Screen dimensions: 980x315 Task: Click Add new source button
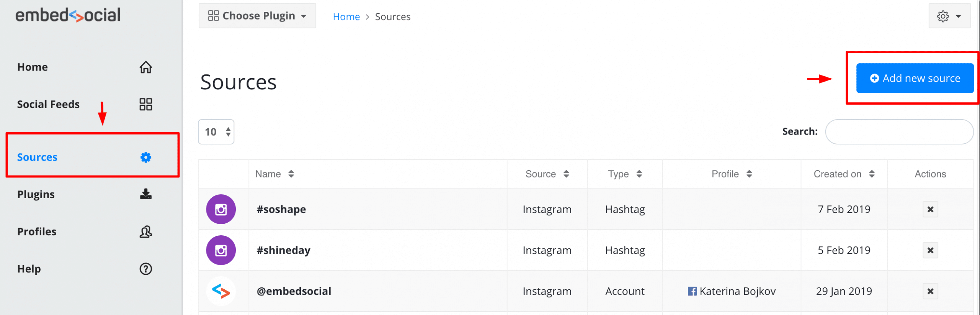click(x=915, y=78)
